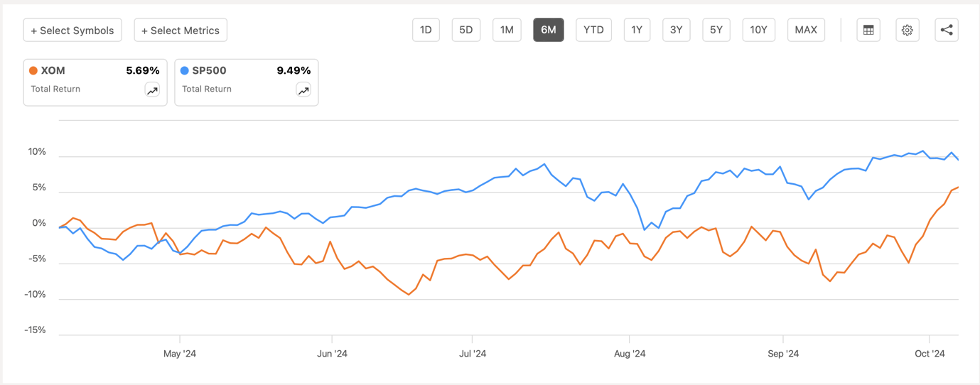Click the blue SP500 color dot
The image size is (980, 385).
[x=185, y=70]
